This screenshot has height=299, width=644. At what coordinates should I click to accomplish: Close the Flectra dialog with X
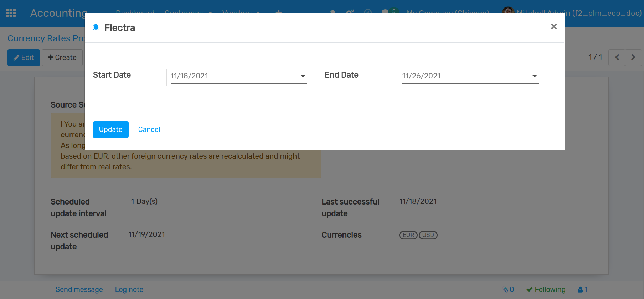[553, 26]
